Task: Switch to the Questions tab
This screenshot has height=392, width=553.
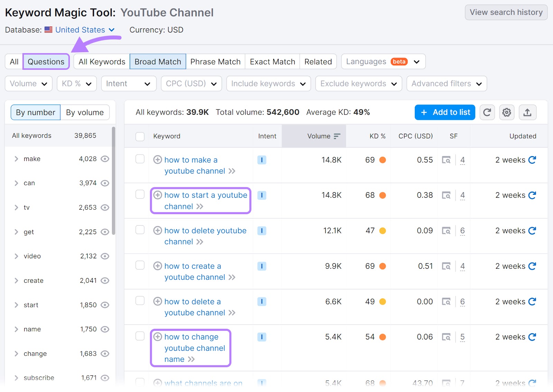Action: click(x=46, y=61)
